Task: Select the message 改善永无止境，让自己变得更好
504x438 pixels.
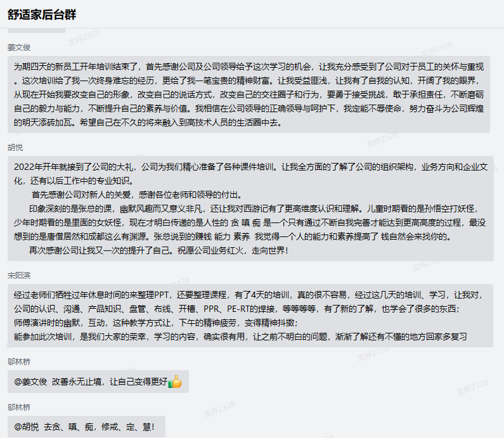Action: click(109, 382)
